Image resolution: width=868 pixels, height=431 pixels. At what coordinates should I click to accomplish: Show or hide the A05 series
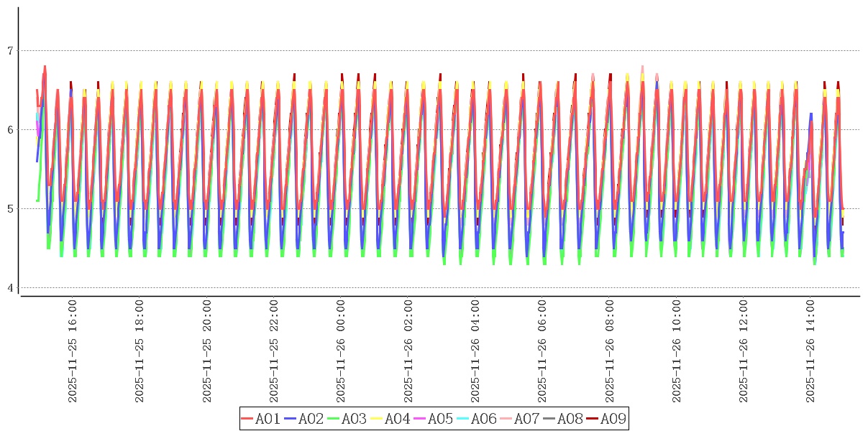[433, 419]
